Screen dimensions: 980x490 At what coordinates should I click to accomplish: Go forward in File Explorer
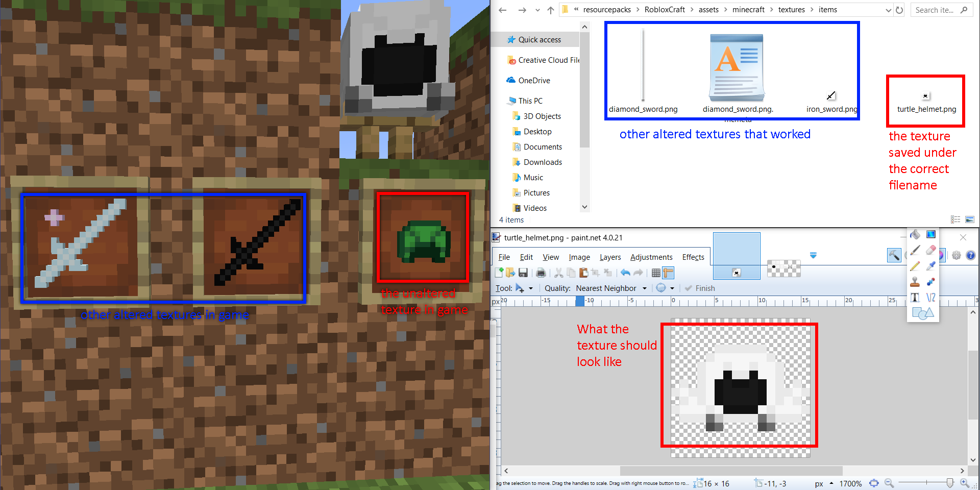[522, 10]
